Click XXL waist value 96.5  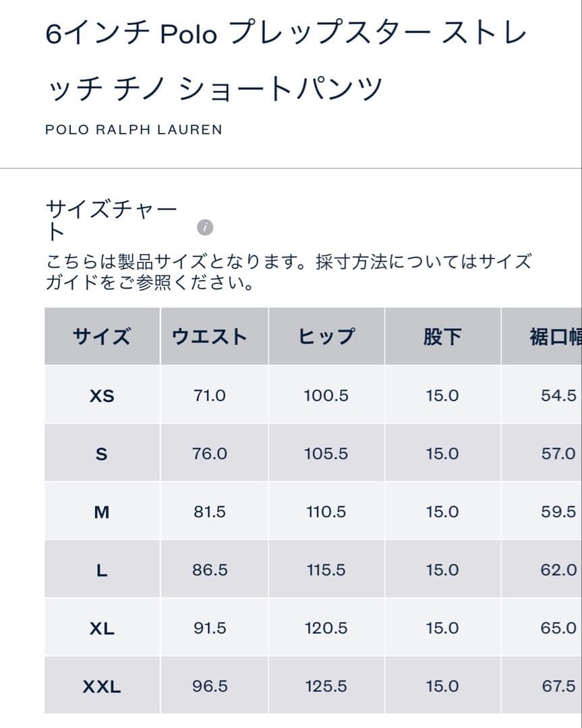[210, 687]
